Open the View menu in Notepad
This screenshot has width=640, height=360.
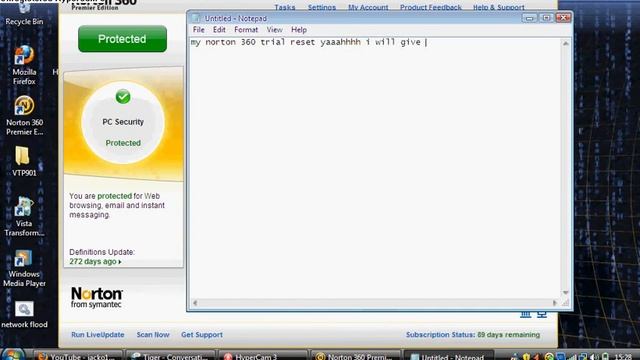coord(274,30)
